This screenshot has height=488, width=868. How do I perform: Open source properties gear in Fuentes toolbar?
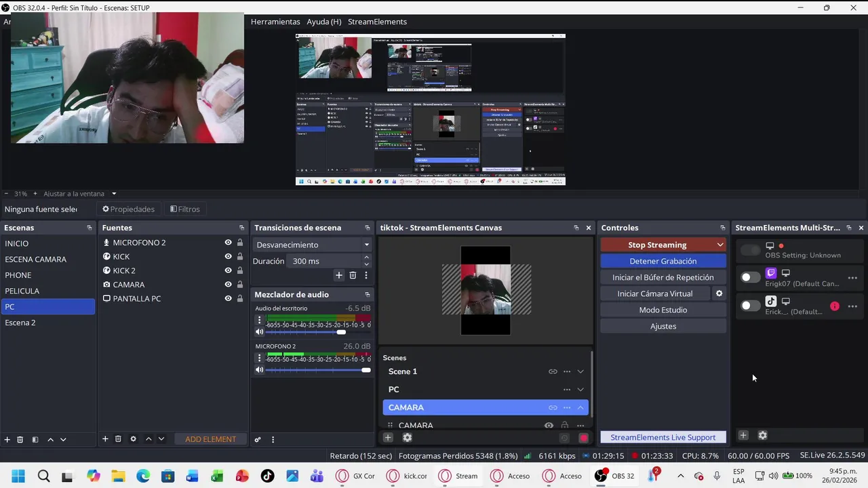tap(133, 439)
